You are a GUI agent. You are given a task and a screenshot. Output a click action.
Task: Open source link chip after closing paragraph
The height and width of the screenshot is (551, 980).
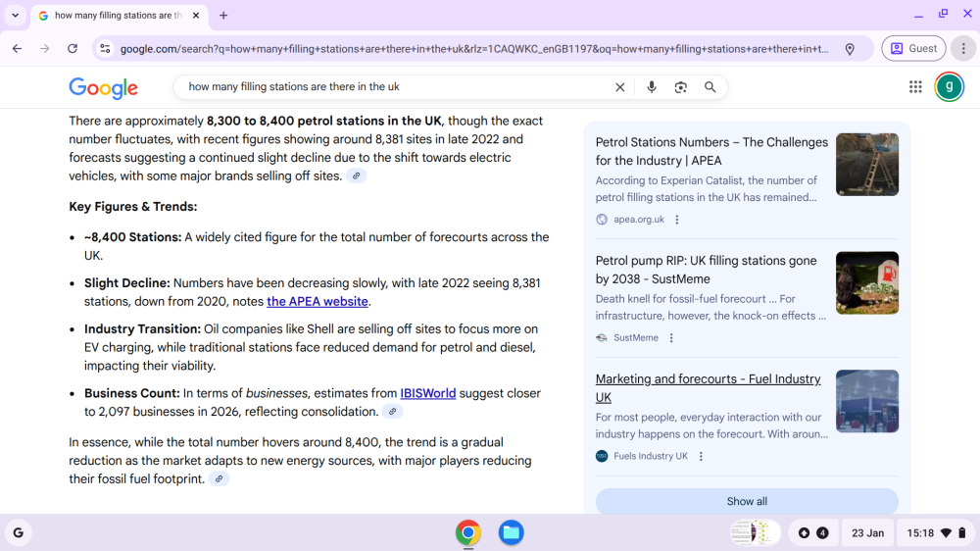(219, 479)
